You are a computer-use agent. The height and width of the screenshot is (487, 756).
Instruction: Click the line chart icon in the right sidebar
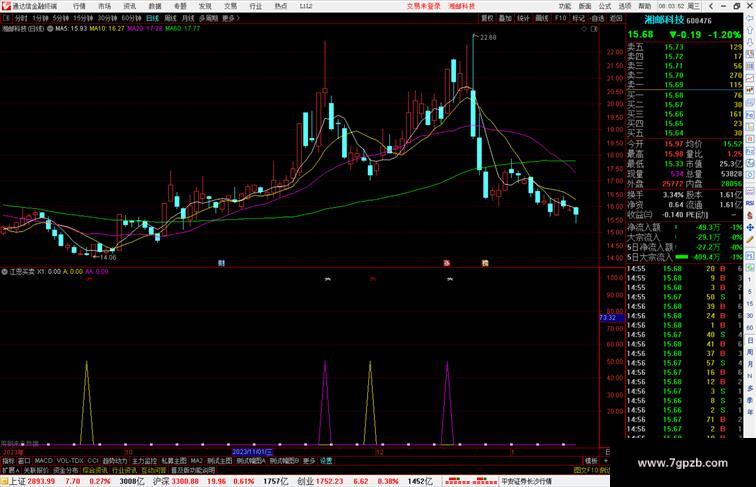pyautogui.click(x=750, y=78)
